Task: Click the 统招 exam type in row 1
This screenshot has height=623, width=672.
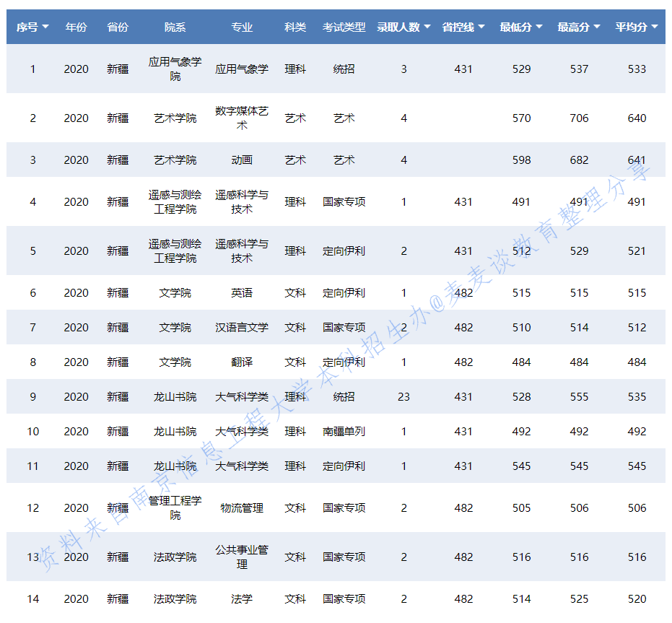Action: pos(344,69)
